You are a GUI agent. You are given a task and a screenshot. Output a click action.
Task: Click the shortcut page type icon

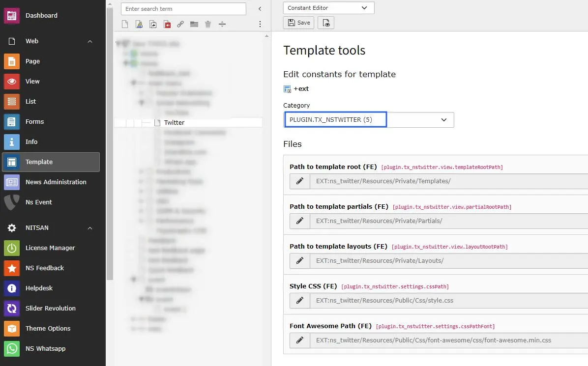[x=153, y=25]
